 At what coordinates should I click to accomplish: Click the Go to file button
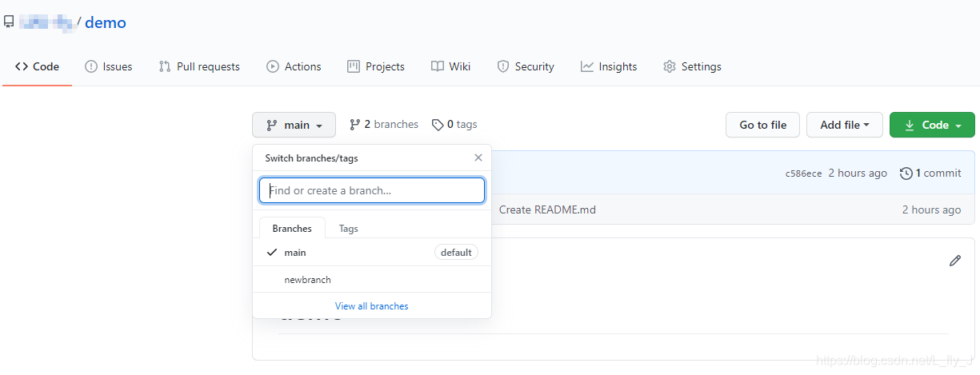pos(762,125)
